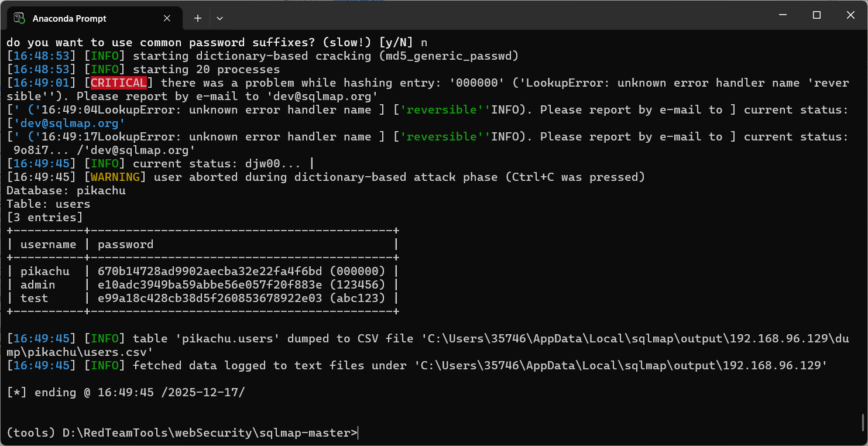The image size is (868, 446).
Task: Expand the new tab profile dropdown chevron
Action: click(x=219, y=18)
